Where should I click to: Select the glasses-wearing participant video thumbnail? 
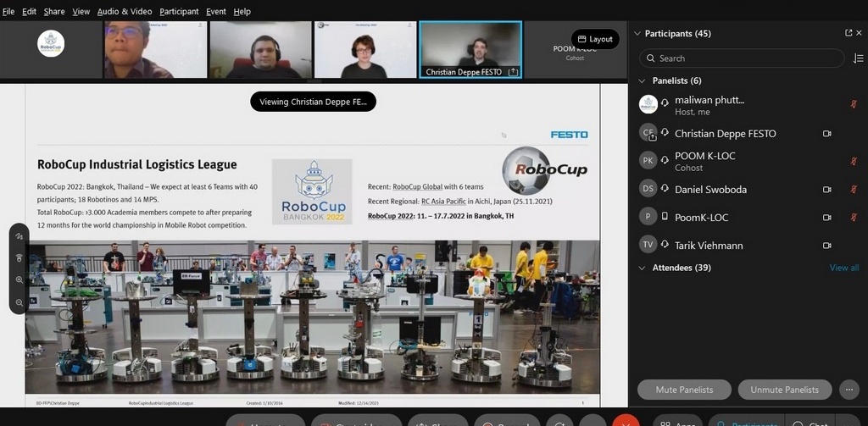[156, 50]
